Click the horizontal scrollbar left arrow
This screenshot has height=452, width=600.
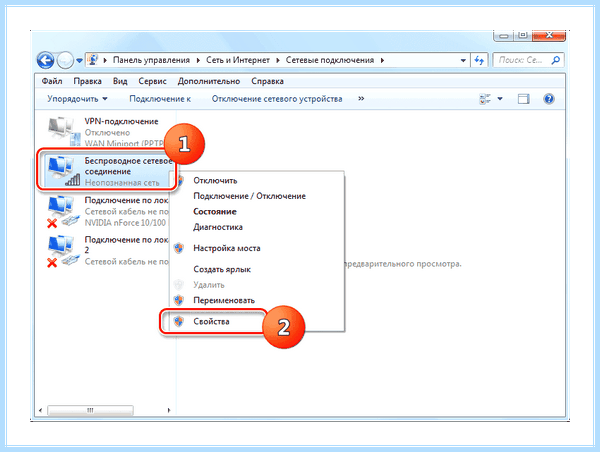click(41, 410)
